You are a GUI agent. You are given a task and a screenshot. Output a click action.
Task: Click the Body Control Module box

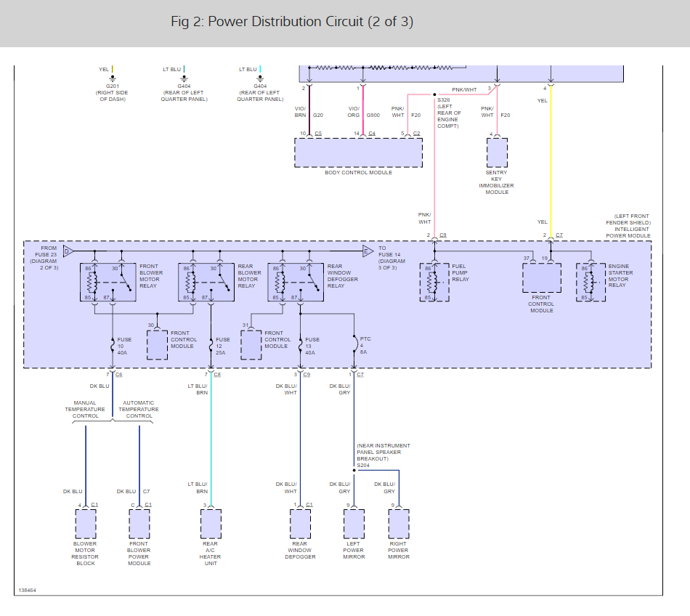pos(358,153)
